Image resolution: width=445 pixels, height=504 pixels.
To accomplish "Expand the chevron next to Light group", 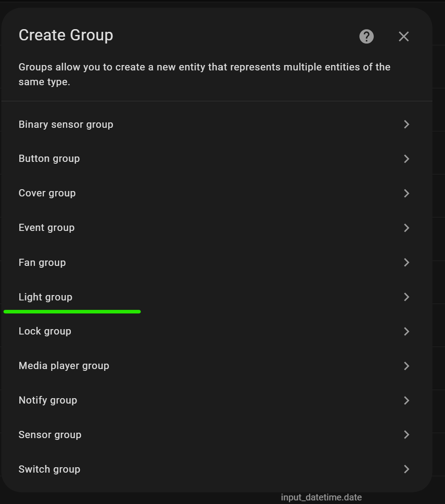I will pyautogui.click(x=406, y=297).
